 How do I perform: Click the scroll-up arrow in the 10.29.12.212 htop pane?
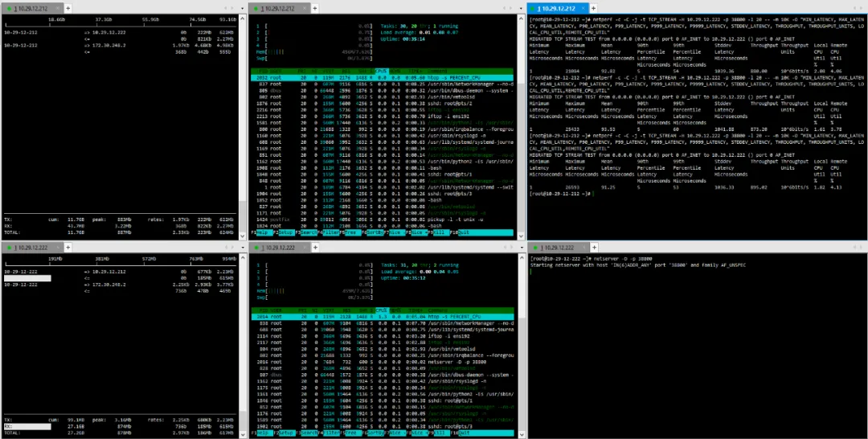coord(521,18)
